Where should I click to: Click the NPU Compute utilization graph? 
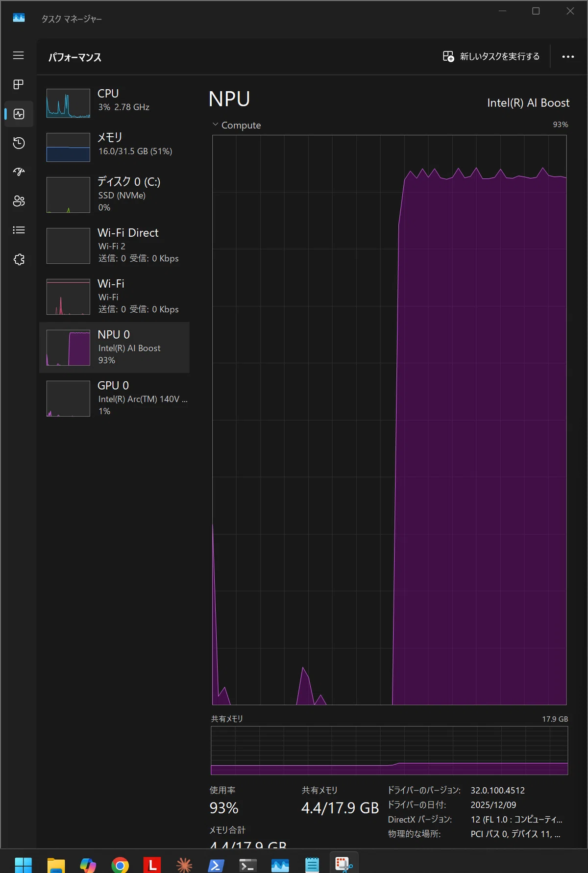click(x=390, y=420)
